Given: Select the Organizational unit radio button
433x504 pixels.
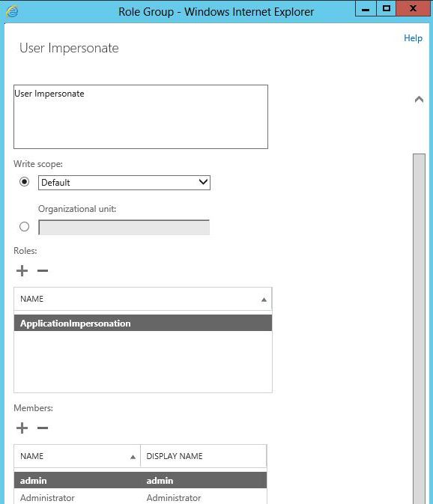Looking at the screenshot, I should pos(24,227).
